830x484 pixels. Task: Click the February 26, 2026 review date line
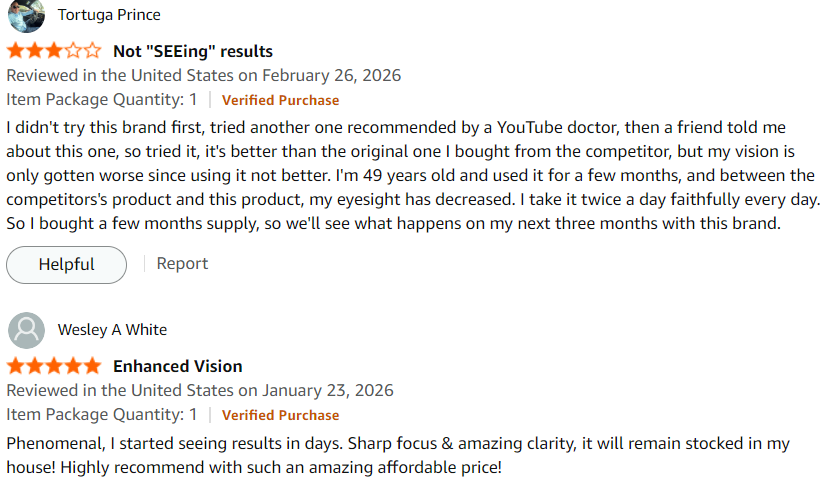click(x=204, y=76)
